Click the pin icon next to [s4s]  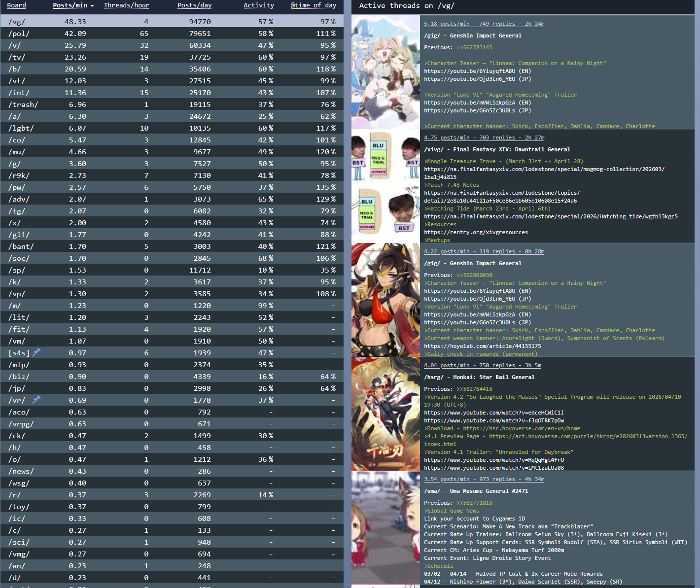pyautogui.click(x=36, y=352)
